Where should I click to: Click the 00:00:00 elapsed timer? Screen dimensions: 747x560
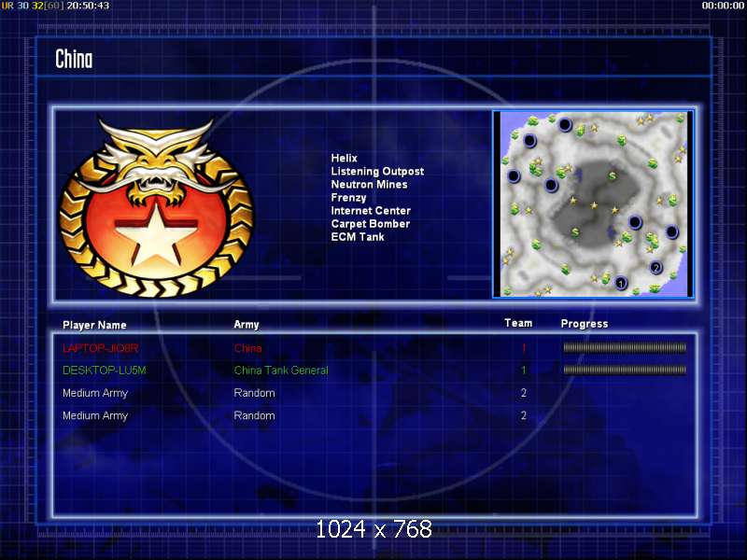tap(723, 6)
